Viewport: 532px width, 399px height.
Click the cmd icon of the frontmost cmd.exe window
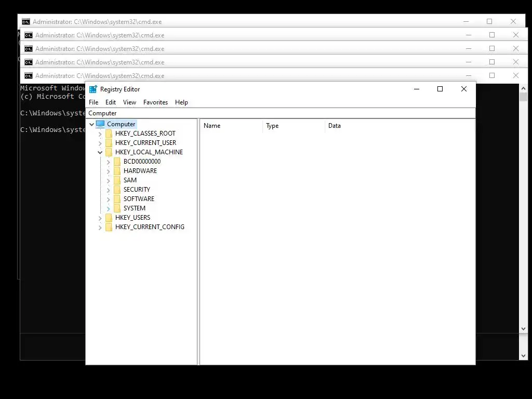click(29, 76)
